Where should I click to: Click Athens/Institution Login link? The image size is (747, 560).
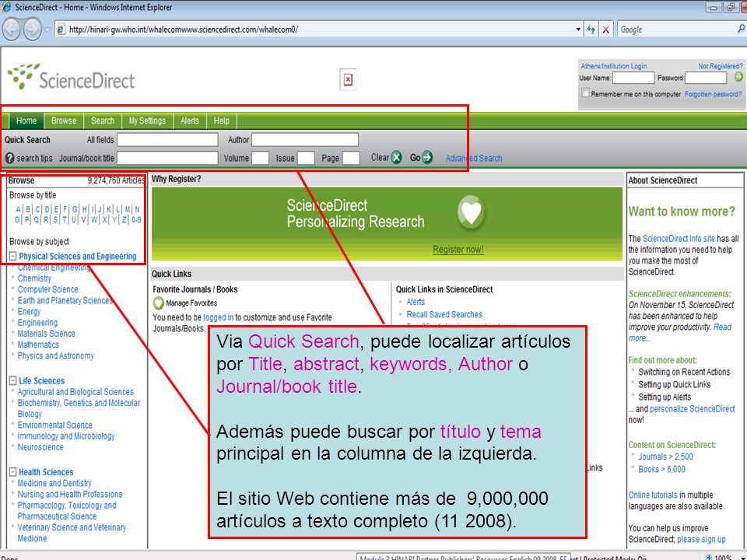[x=614, y=66]
